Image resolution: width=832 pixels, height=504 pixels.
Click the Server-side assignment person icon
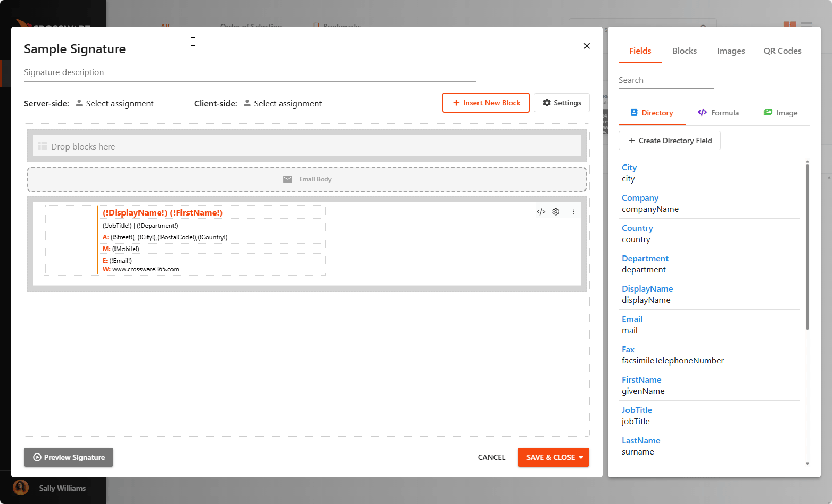[x=79, y=103]
